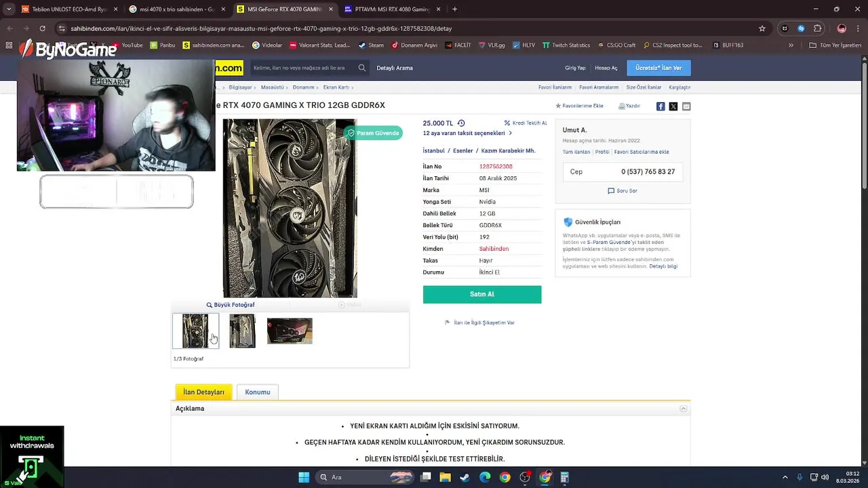Viewport: 868px width, 488px height.
Task: Select the second photo thumbnail
Action: (242, 331)
